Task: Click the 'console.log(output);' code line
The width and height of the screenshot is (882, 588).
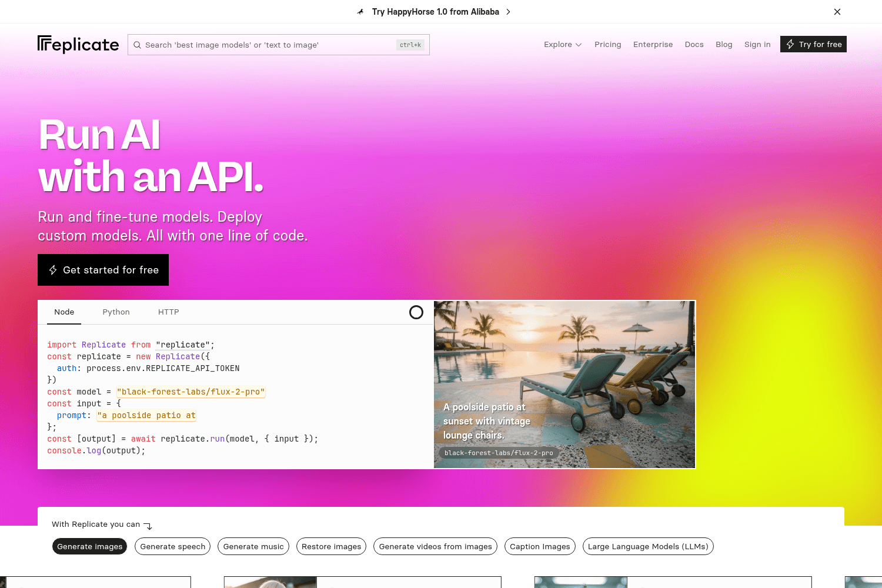Action: point(96,450)
